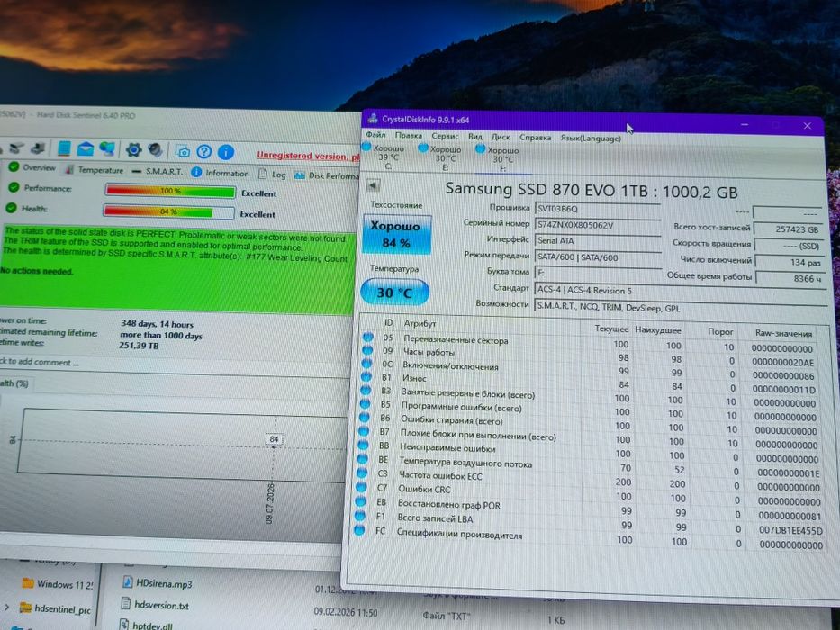Click the CrystalDiskInfo title bar app icon
Image resolution: width=840 pixels, height=630 pixels.
374,119
